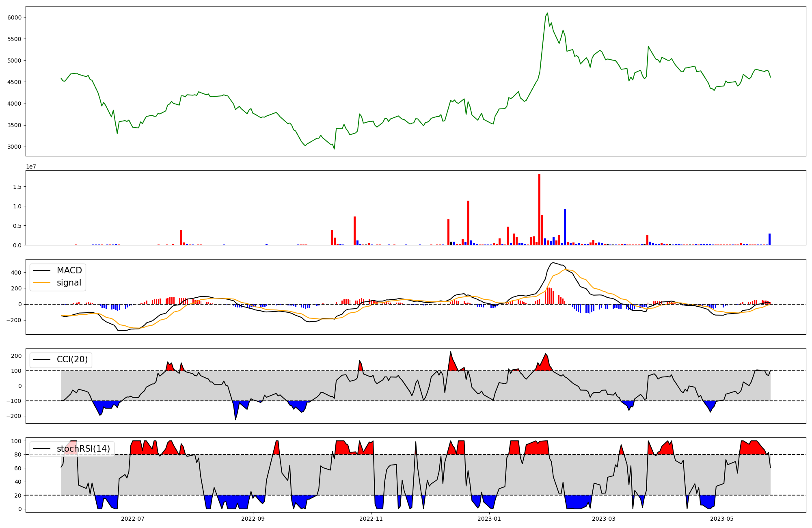Viewport: 812px width, 528px height.
Task: Click the tallest blue volume bar
Action: coord(565,227)
